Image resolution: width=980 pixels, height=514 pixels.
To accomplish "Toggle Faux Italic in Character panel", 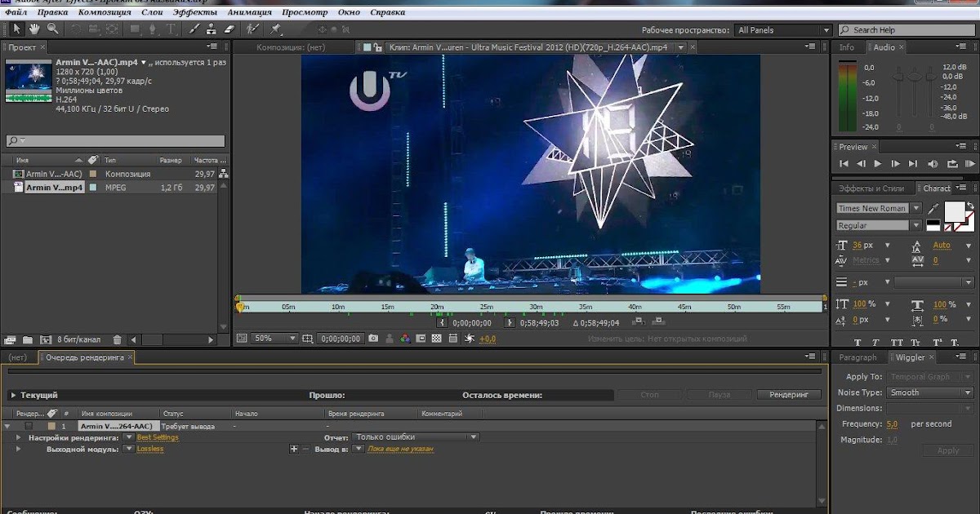I will 877,343.
